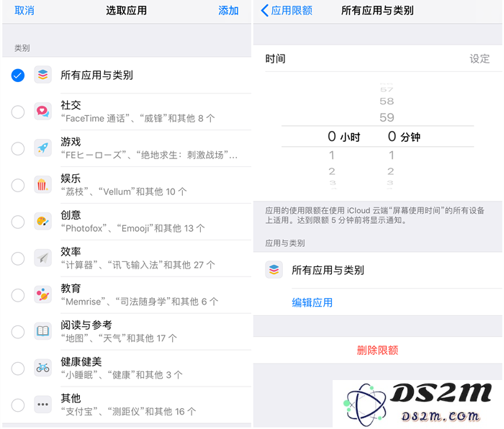Tap the 教育 planet icon

pyautogui.click(x=42, y=294)
